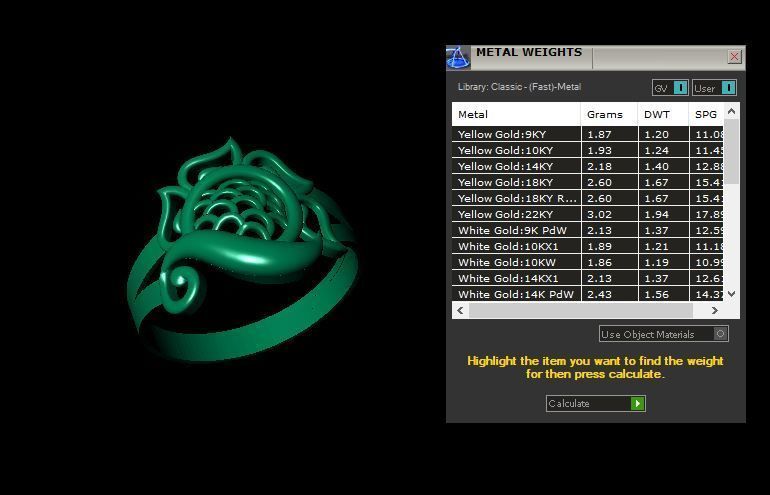
Task: Select the White Gold:9K PdW row
Action: [587, 230]
